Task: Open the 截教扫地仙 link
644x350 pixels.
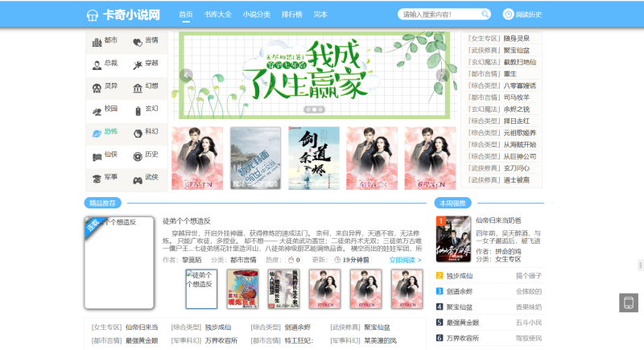Action: [520, 62]
